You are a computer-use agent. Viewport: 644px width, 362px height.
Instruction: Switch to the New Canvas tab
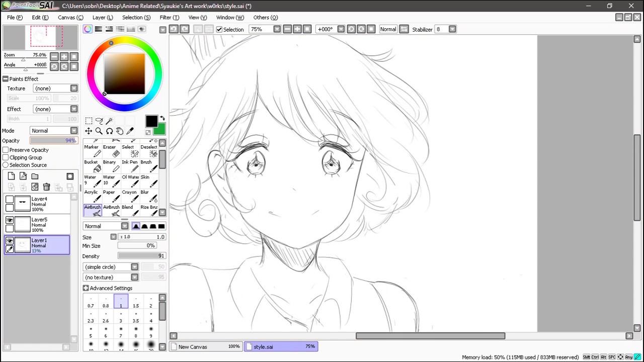coord(206,346)
